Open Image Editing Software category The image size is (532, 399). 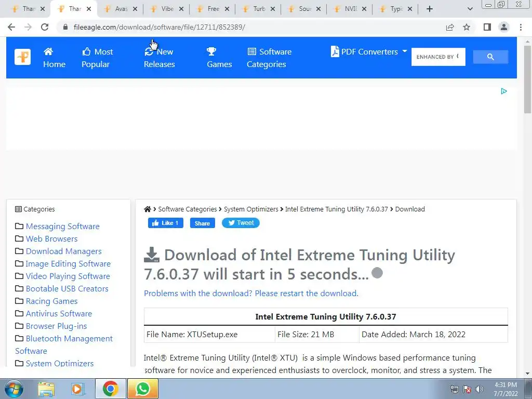point(68,264)
